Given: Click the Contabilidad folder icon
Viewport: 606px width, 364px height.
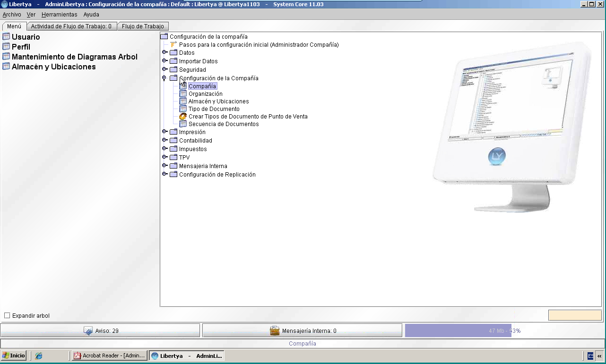Looking at the screenshot, I should tap(173, 140).
